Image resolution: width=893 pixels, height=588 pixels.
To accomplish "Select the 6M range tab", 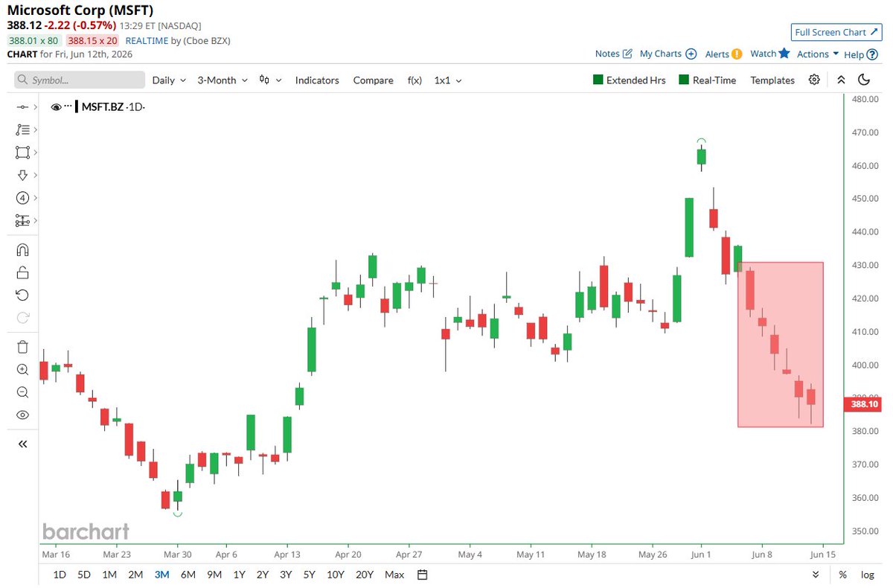I will [x=188, y=575].
